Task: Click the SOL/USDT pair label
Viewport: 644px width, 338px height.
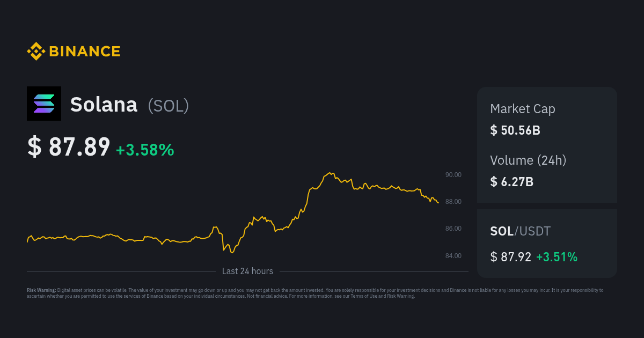Action: pyautogui.click(x=519, y=231)
